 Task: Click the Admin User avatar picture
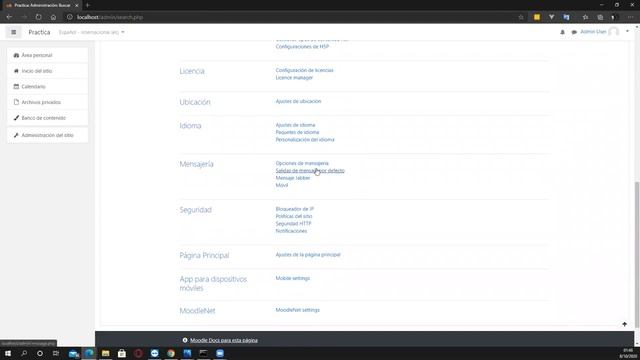pos(613,32)
